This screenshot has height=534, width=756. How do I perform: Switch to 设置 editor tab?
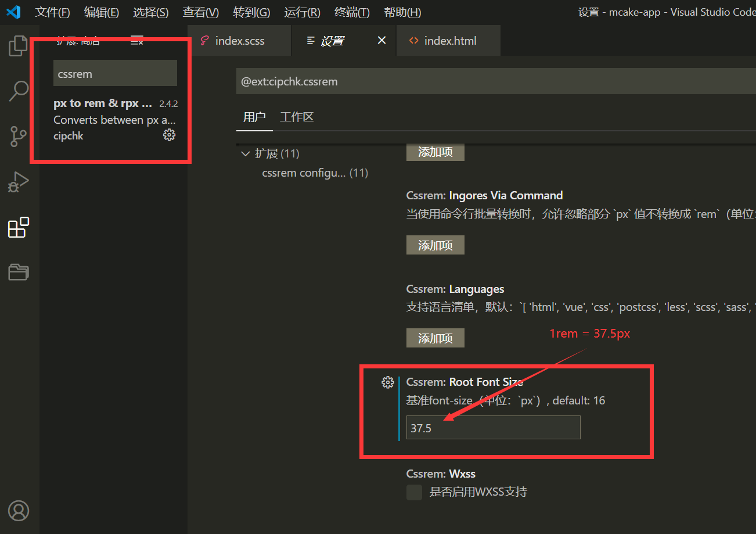point(344,41)
